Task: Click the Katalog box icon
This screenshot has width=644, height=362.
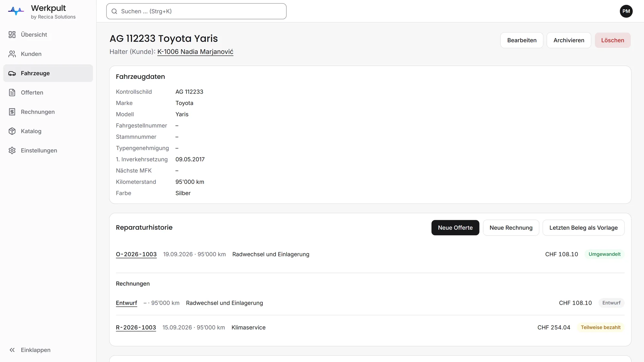Action: point(12,131)
